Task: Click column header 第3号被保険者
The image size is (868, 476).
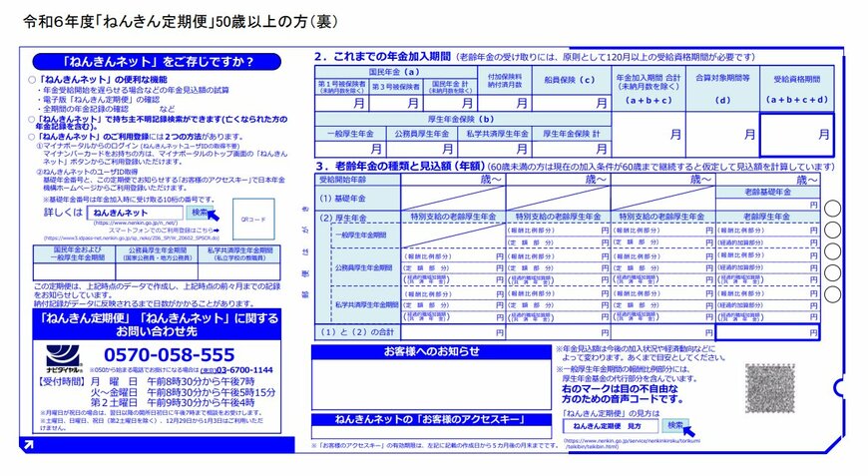Action: point(395,87)
